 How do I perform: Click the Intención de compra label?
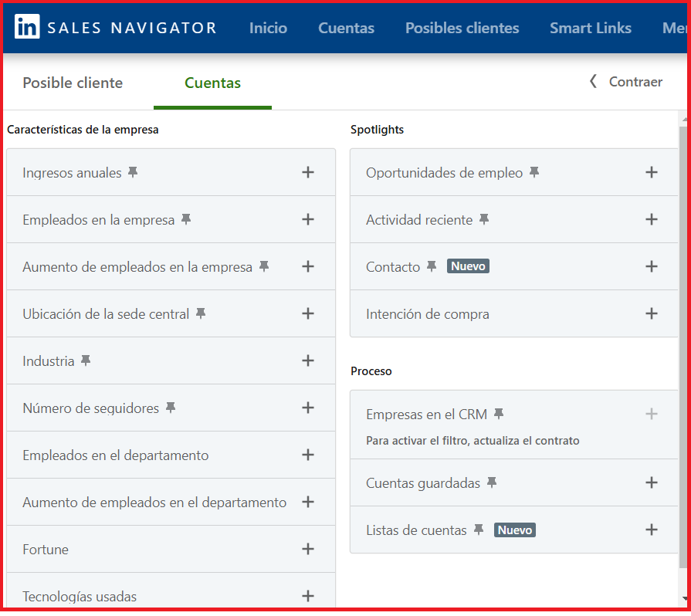(x=428, y=314)
